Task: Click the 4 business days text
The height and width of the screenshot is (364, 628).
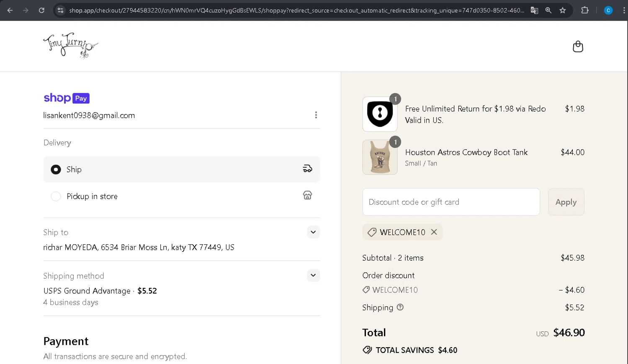Action: click(x=71, y=302)
